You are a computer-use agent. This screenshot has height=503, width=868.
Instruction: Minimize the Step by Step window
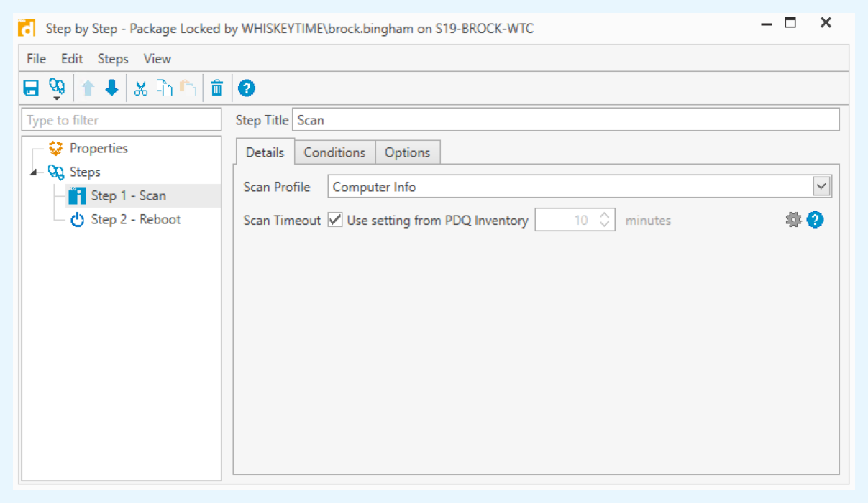point(767,24)
